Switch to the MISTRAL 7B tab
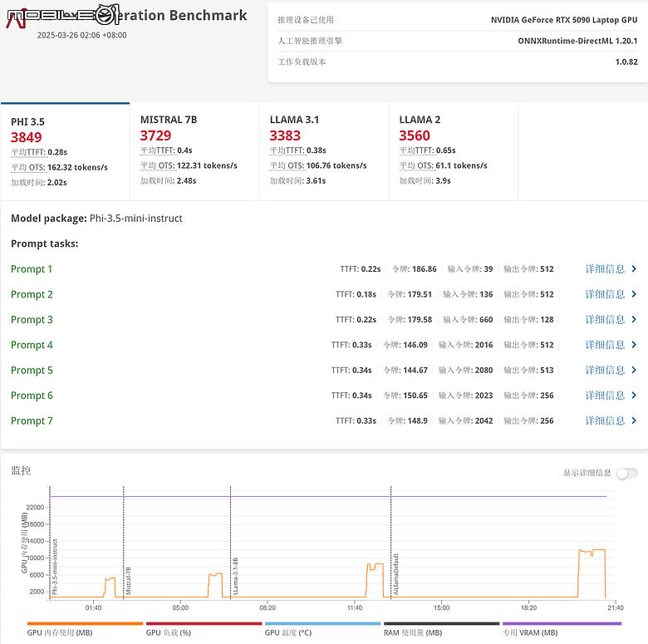 point(194,152)
